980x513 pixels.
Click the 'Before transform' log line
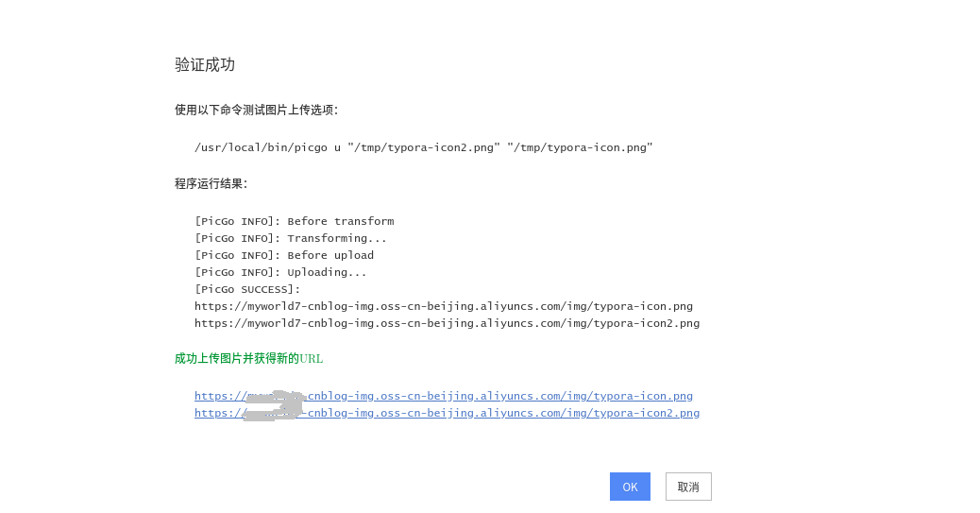coord(295,221)
